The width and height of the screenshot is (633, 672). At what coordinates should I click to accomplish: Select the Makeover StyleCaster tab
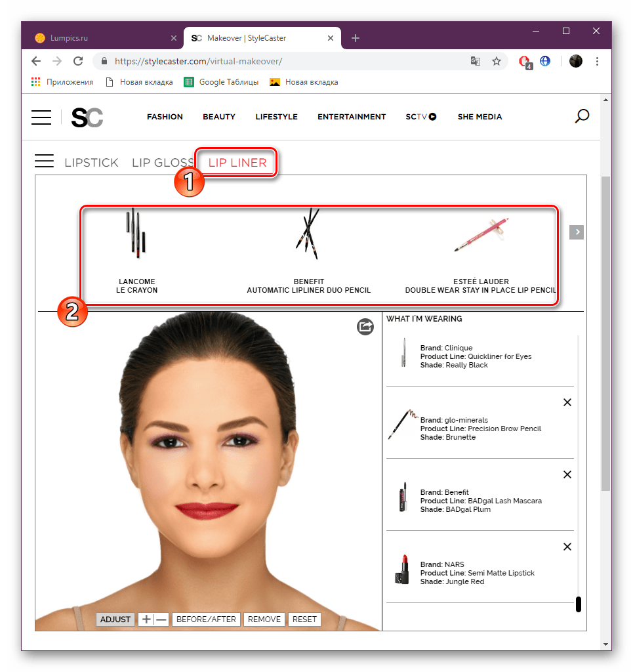262,38
